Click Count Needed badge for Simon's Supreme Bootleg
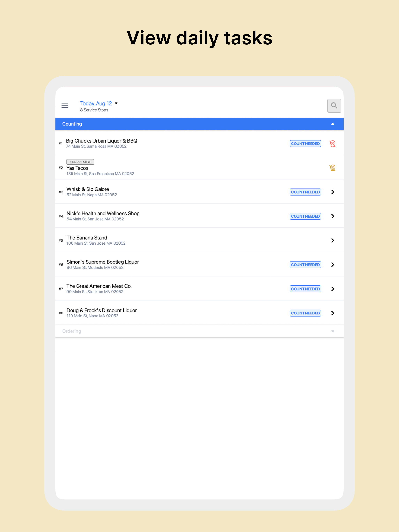The width and height of the screenshot is (399, 532). (x=305, y=265)
